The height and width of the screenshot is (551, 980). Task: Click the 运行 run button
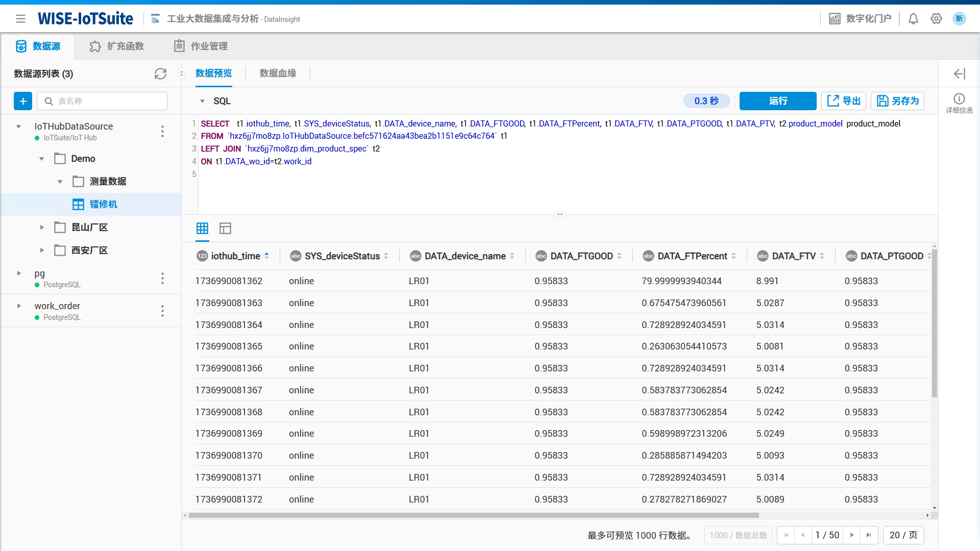pyautogui.click(x=777, y=101)
